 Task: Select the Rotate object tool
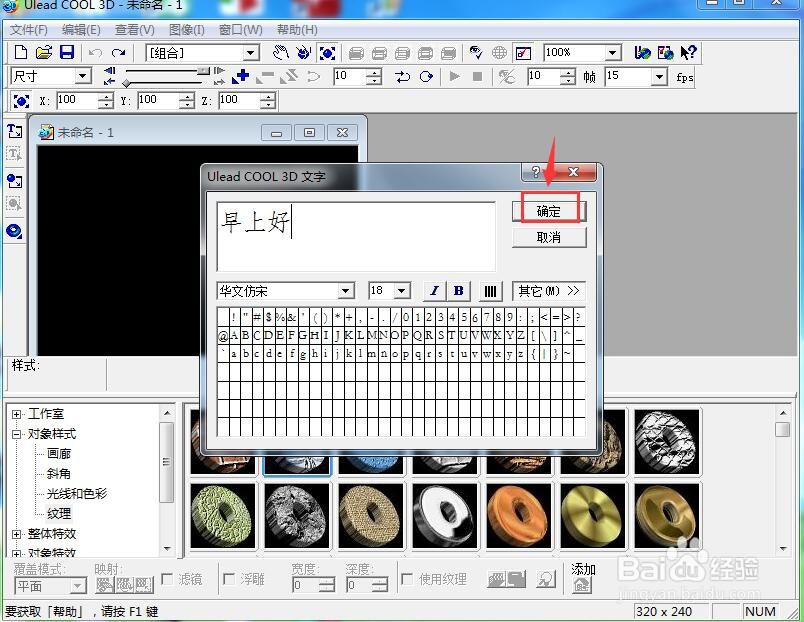(304, 52)
